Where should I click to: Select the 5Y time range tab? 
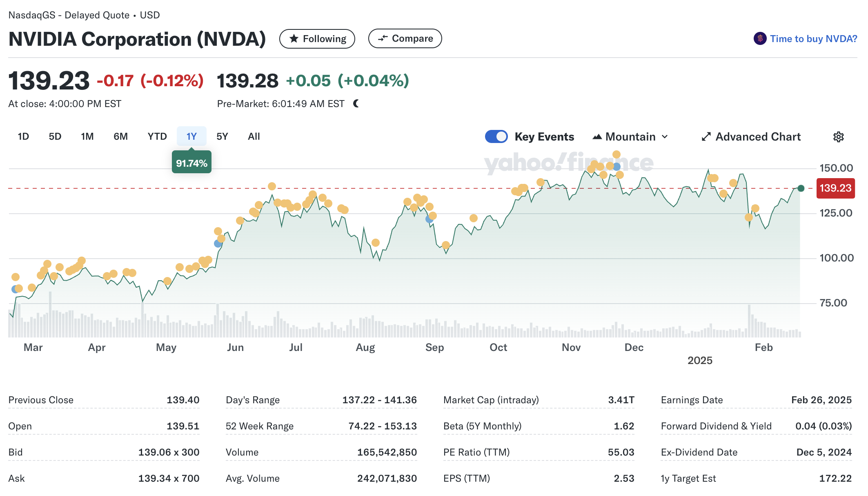(222, 136)
